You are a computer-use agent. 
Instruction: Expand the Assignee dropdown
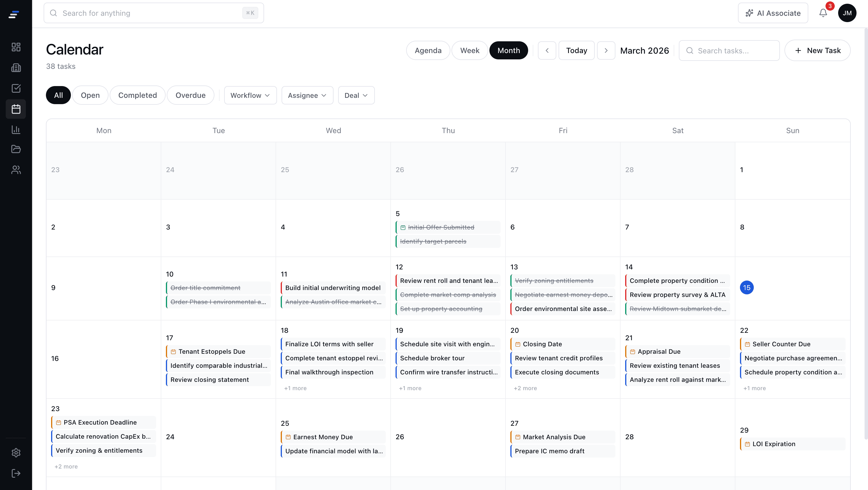click(307, 95)
